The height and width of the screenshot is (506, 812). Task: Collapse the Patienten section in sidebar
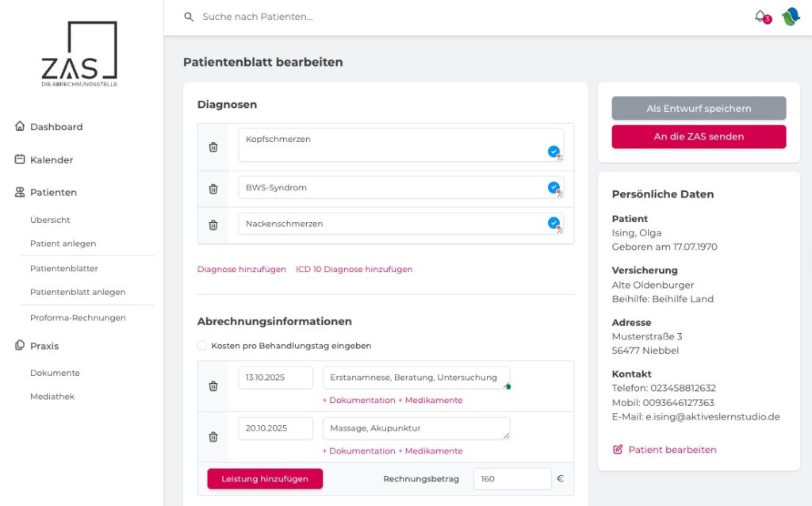click(x=52, y=191)
